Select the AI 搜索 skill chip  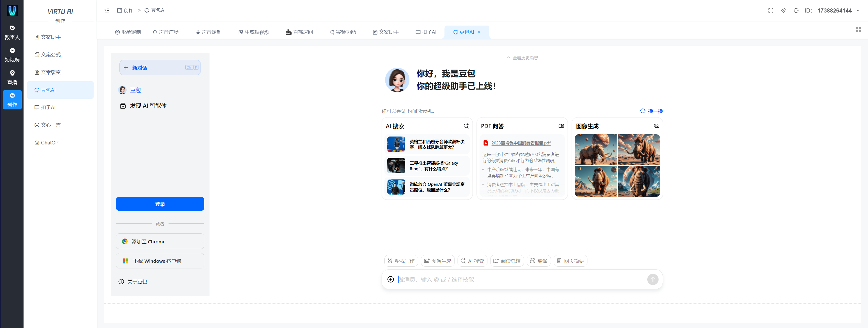click(x=472, y=261)
